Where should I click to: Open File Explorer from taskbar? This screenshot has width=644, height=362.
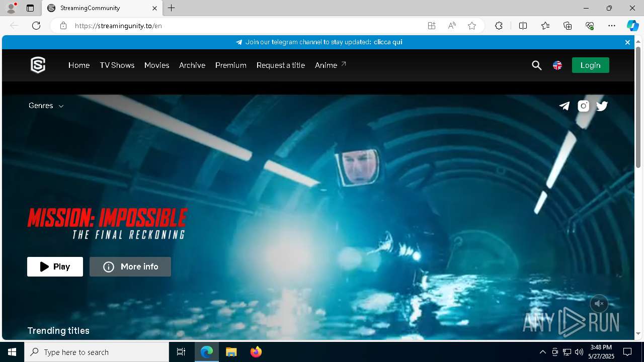[231, 352]
